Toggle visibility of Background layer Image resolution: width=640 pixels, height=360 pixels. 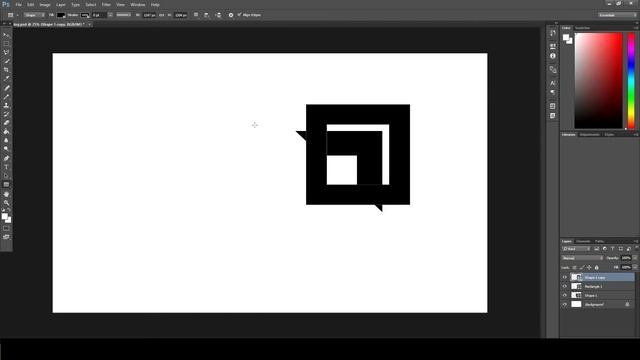point(565,304)
